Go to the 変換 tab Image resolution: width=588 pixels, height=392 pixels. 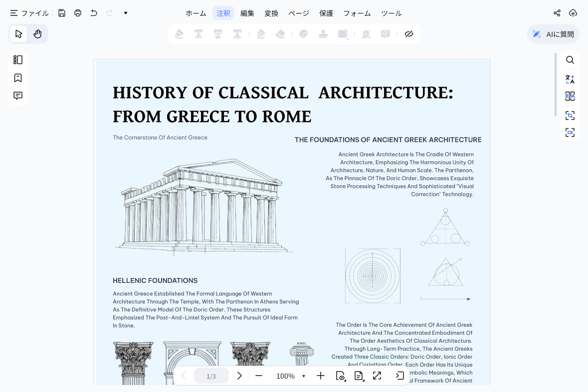tap(271, 13)
